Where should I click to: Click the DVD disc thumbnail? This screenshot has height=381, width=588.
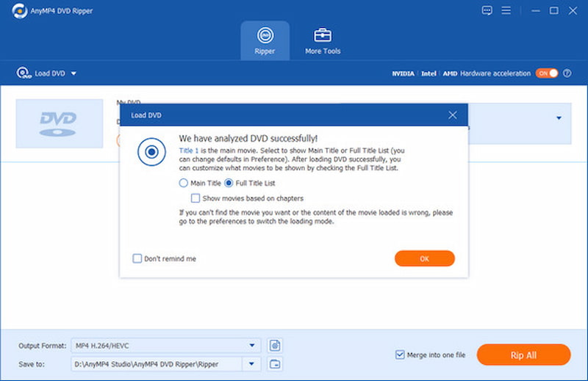[60, 123]
